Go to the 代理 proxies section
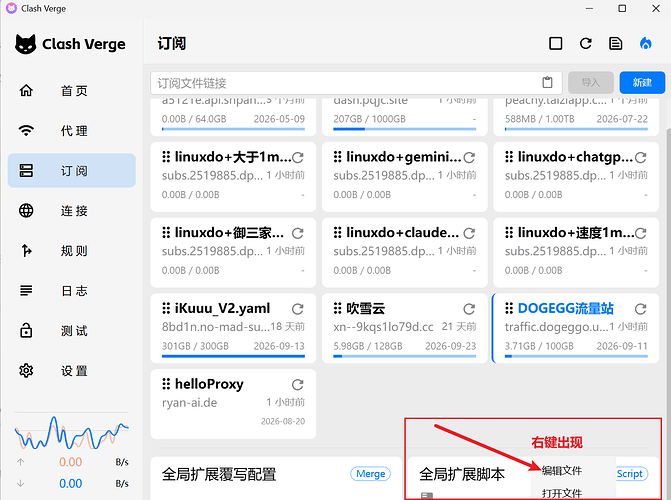Viewport: 671px width, 500px height. (71, 131)
